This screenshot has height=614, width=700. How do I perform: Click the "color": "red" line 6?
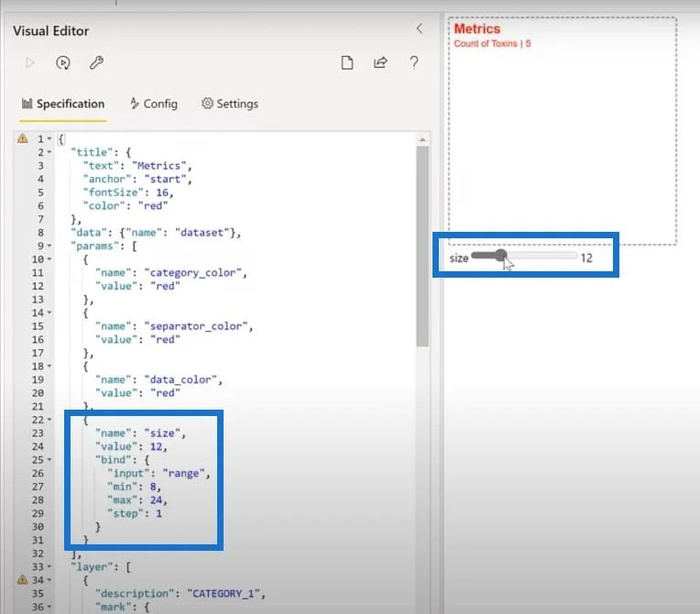click(125, 206)
